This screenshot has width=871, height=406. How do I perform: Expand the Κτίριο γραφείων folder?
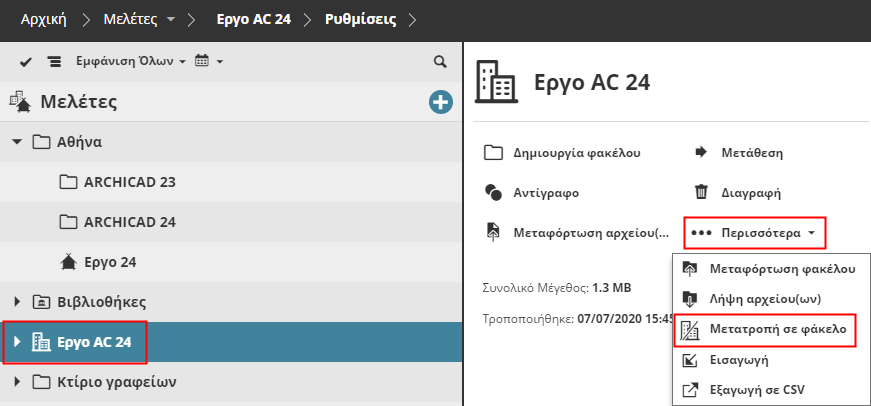pos(17,381)
